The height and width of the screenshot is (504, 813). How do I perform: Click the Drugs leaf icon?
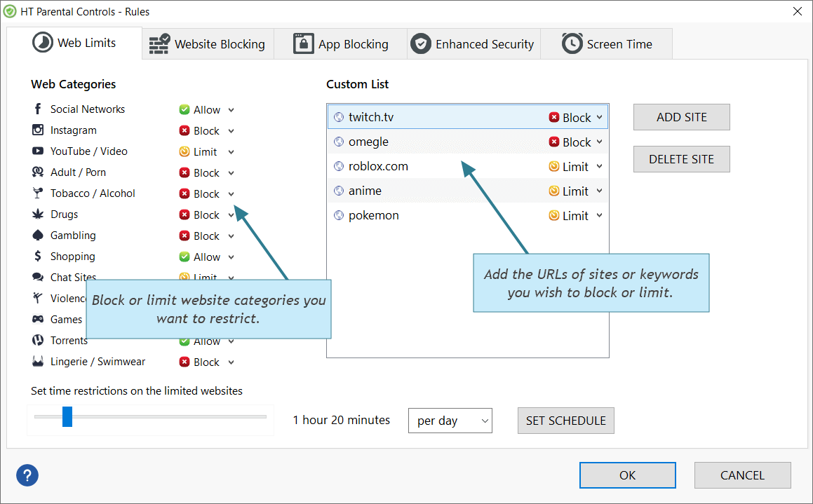click(38, 214)
